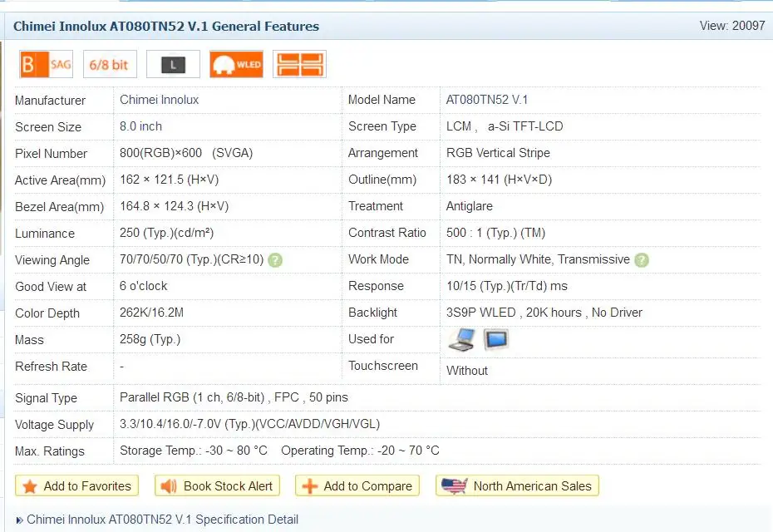Click the Viewing Angle help question icon
This screenshot has width=773, height=532.
(x=275, y=260)
